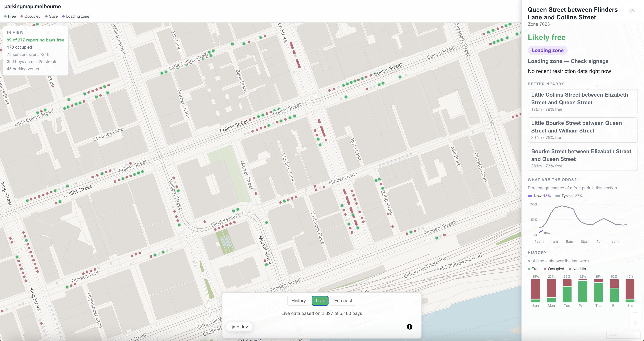Click the '69%' label above Tuesday
The image size is (644, 341).
(x=567, y=276)
